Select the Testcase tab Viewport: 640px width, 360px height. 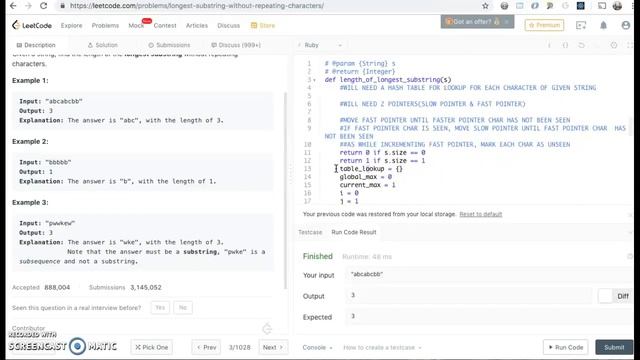(310, 232)
